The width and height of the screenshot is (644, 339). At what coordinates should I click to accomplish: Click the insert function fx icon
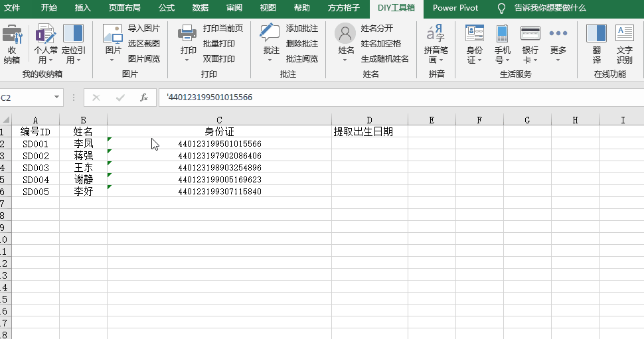144,98
